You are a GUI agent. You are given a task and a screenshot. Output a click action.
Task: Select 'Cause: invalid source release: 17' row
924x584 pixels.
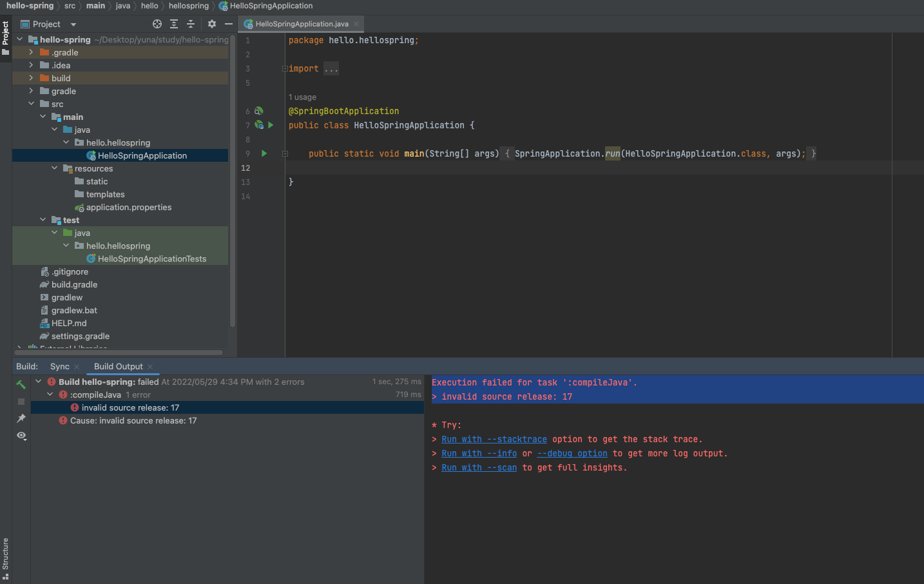227,420
